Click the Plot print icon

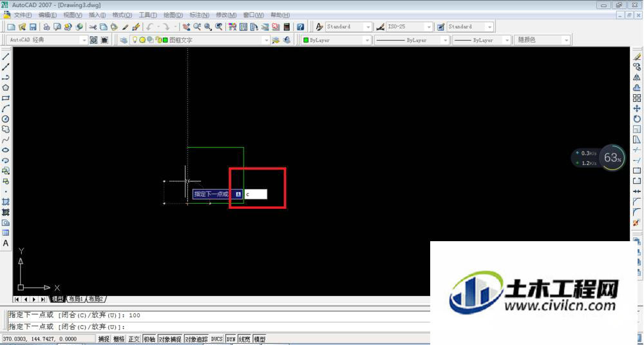(46, 26)
